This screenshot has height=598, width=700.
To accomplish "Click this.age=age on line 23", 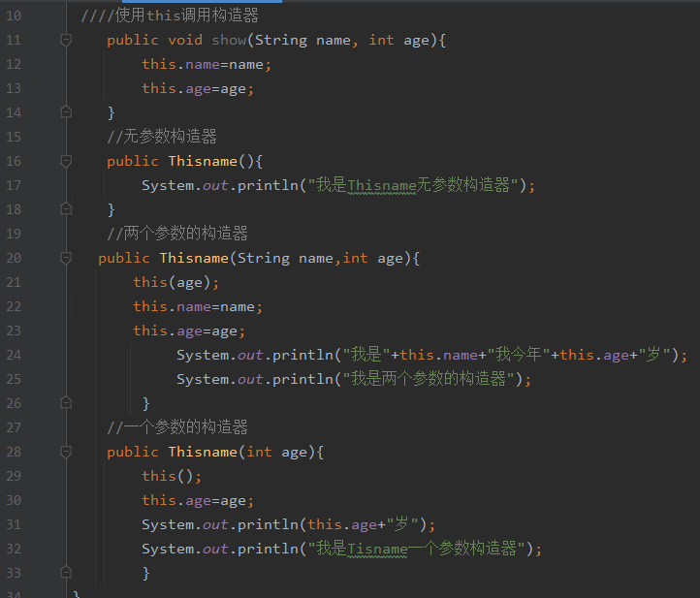I will (189, 330).
